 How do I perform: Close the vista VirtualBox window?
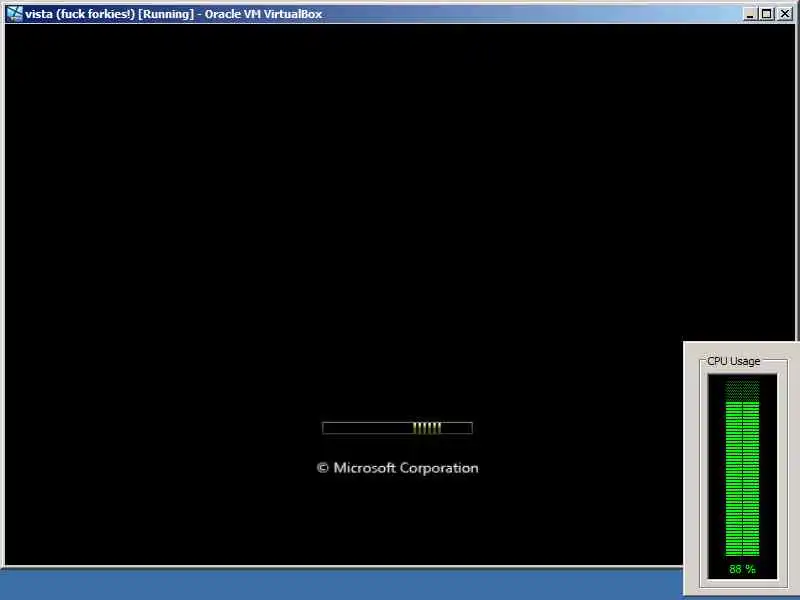point(785,14)
